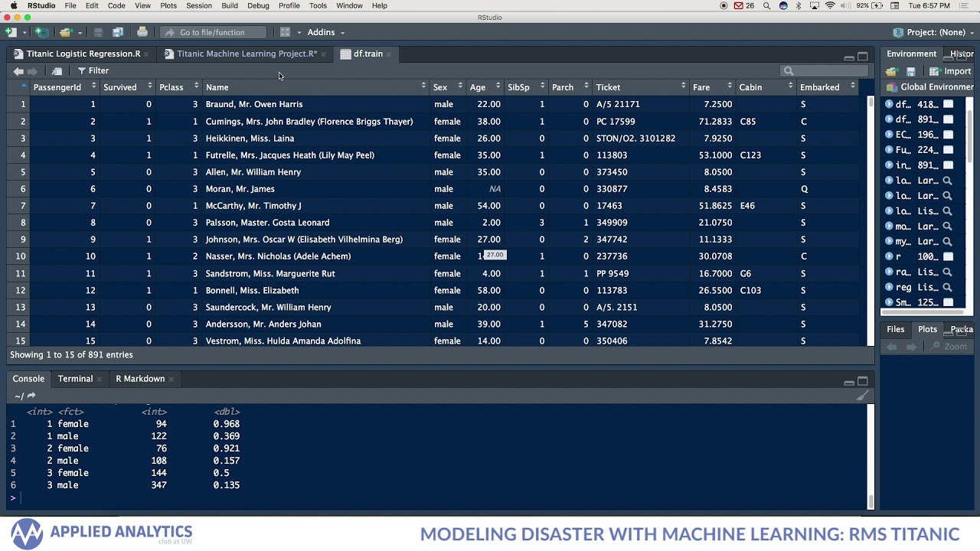Image resolution: width=980 pixels, height=551 pixels.
Task: Open Global Environment scope dropdown
Action: (x=930, y=87)
